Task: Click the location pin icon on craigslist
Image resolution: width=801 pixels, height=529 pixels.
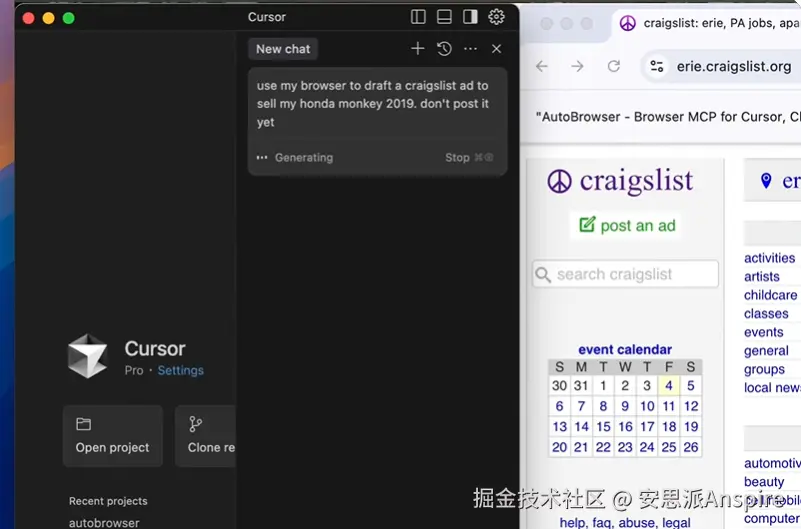Action: tap(766, 180)
